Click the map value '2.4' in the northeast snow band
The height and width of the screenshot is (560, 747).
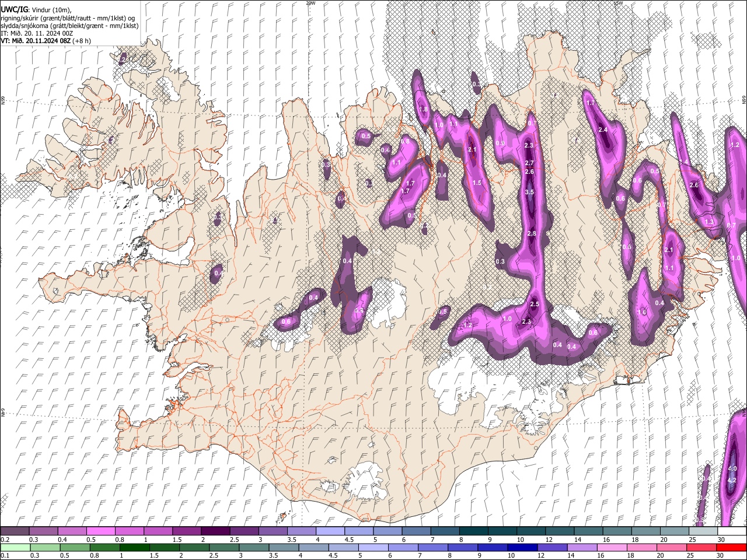603,129
